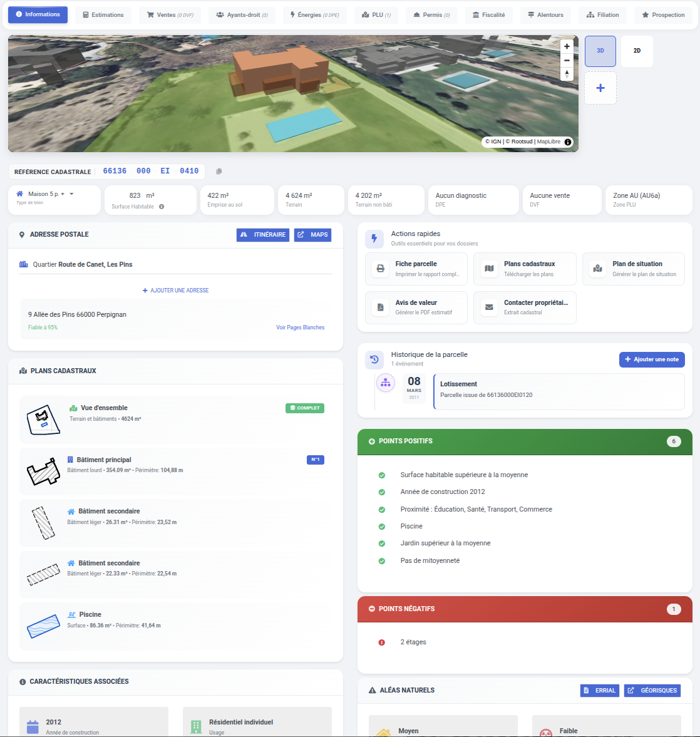
Task: Click the Avis de valeur PDF icon
Action: tap(380, 307)
